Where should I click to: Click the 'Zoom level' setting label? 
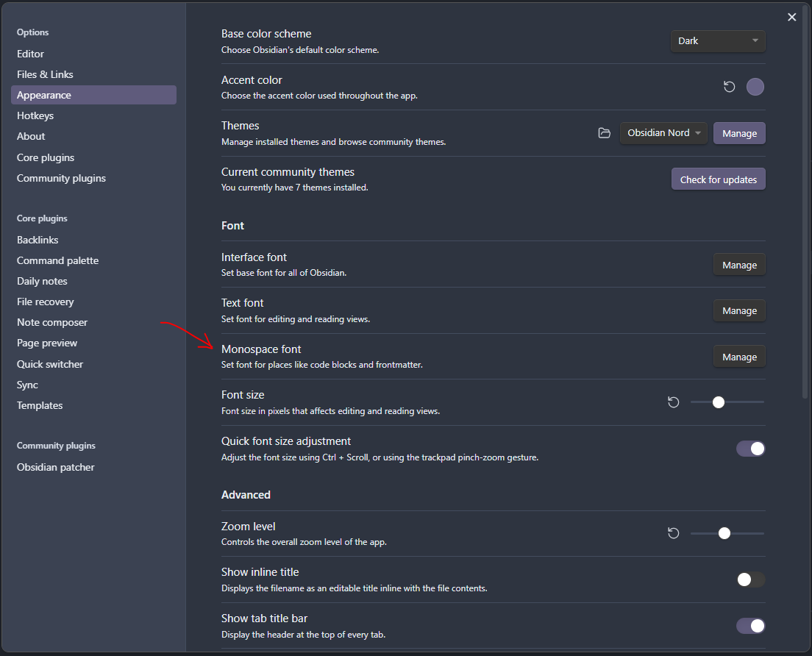click(248, 527)
